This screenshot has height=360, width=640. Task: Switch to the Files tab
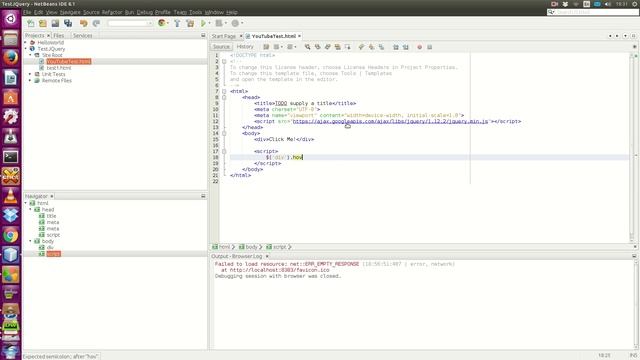tap(59, 36)
